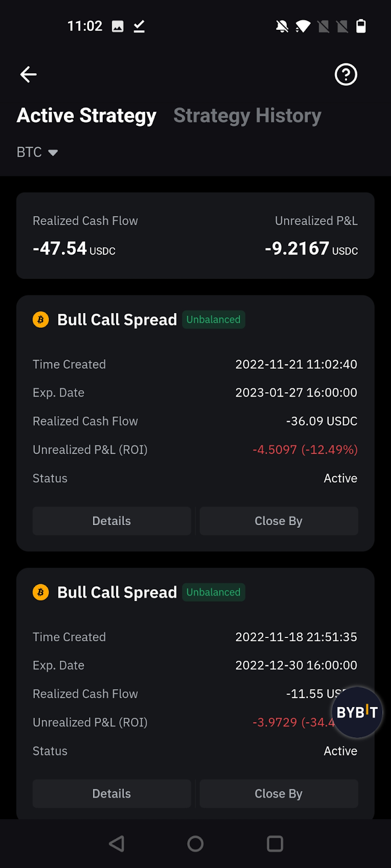Open Details for the 2022-12-30 spread
This screenshot has height=868, width=391.
111,793
